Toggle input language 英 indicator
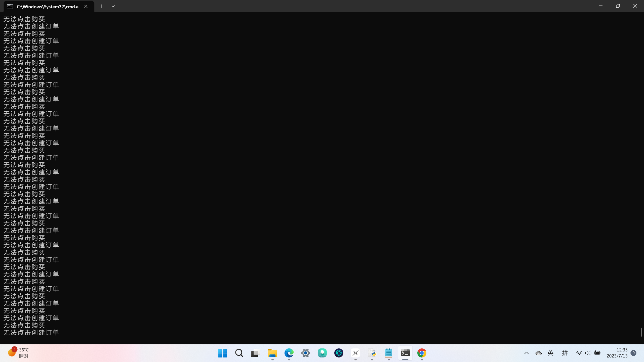This screenshot has height=362, width=644. pyautogui.click(x=550, y=353)
